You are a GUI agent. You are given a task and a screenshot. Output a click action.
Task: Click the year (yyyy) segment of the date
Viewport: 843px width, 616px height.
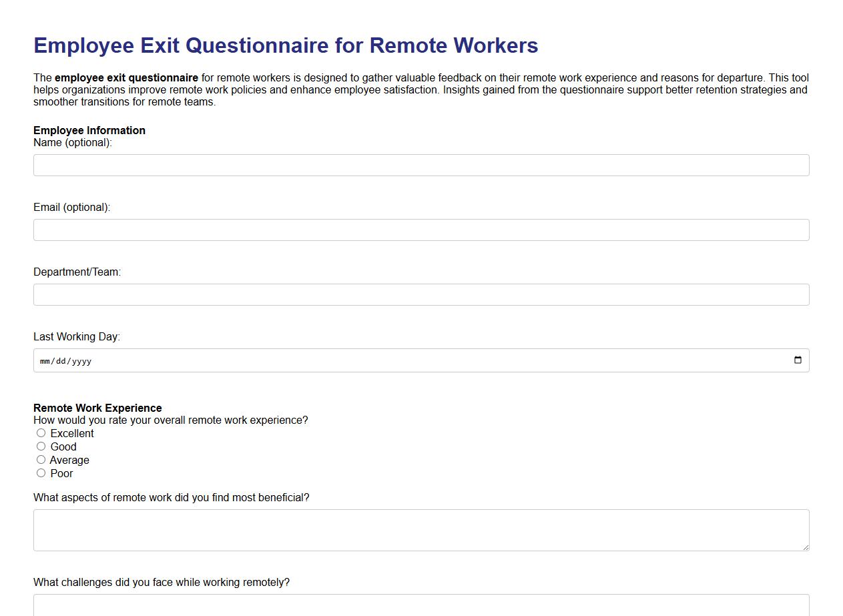78,360
